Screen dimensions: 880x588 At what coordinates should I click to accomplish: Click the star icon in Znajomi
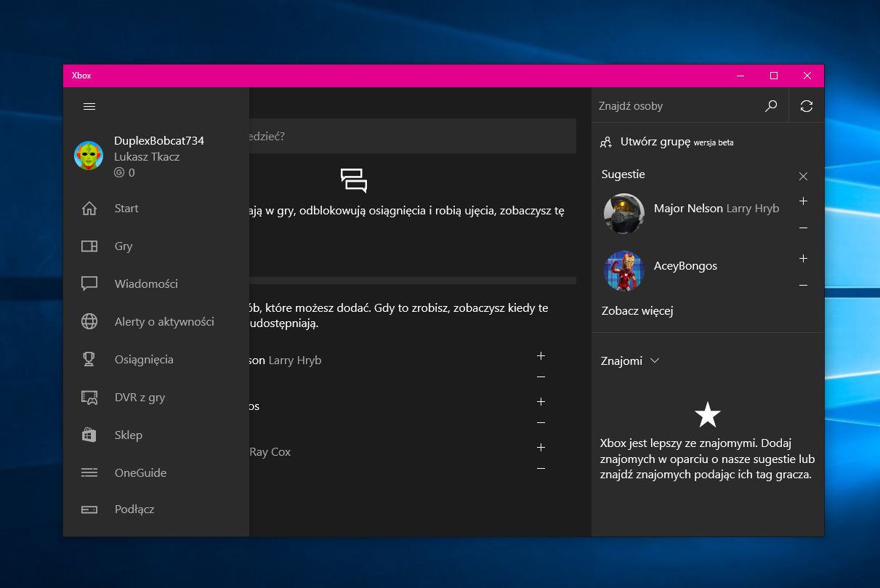point(707,414)
